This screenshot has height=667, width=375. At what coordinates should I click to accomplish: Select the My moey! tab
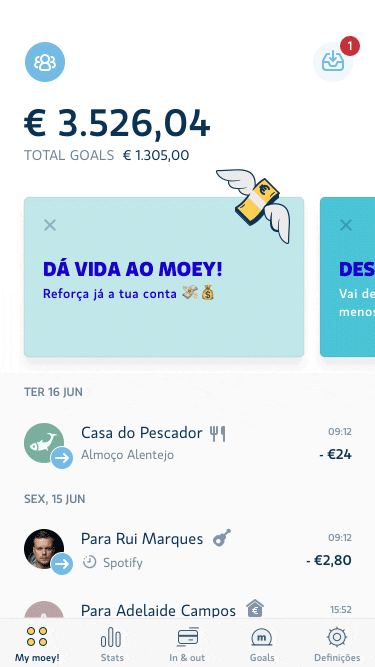[x=37, y=644]
